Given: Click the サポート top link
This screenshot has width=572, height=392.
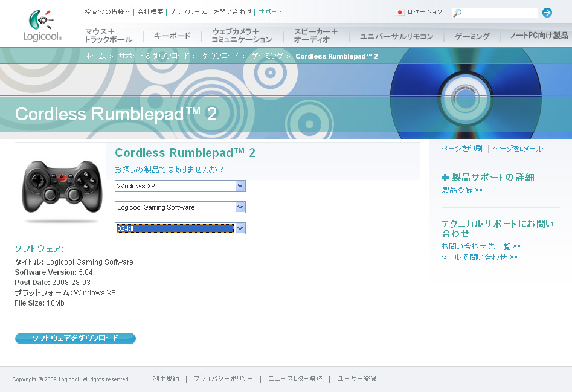Looking at the screenshot, I should tap(270, 12).
